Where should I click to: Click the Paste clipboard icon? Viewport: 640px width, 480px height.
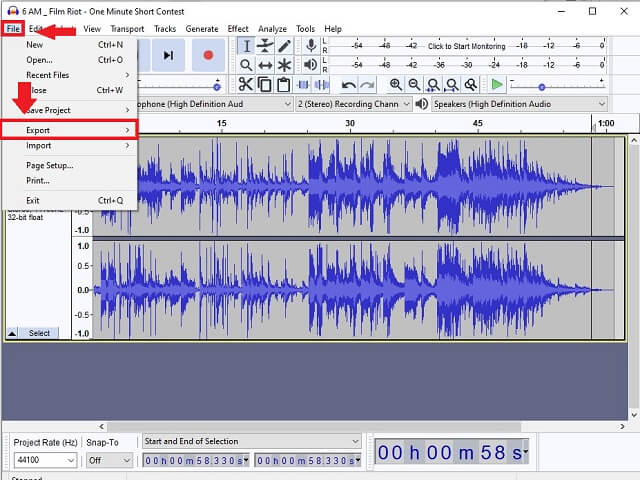point(283,84)
